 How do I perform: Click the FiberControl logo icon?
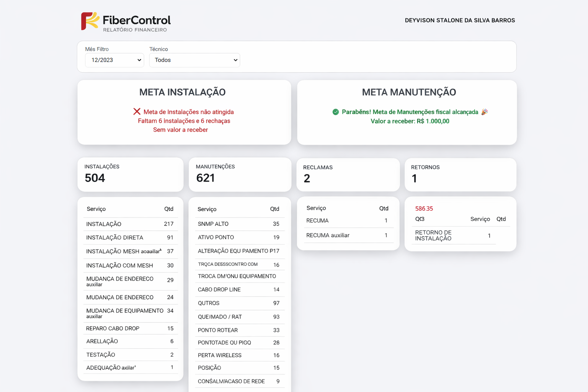(90, 21)
